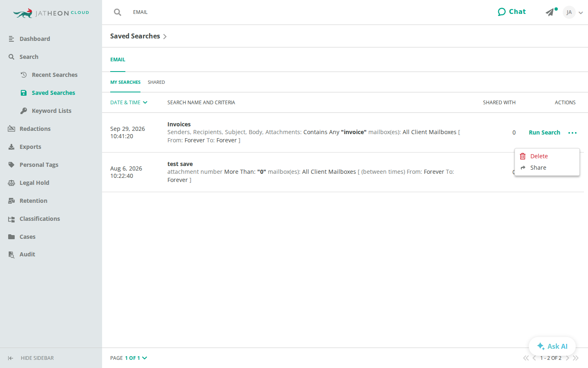The width and height of the screenshot is (588, 368).
Task: Go to previous page of results
Action: point(534,358)
